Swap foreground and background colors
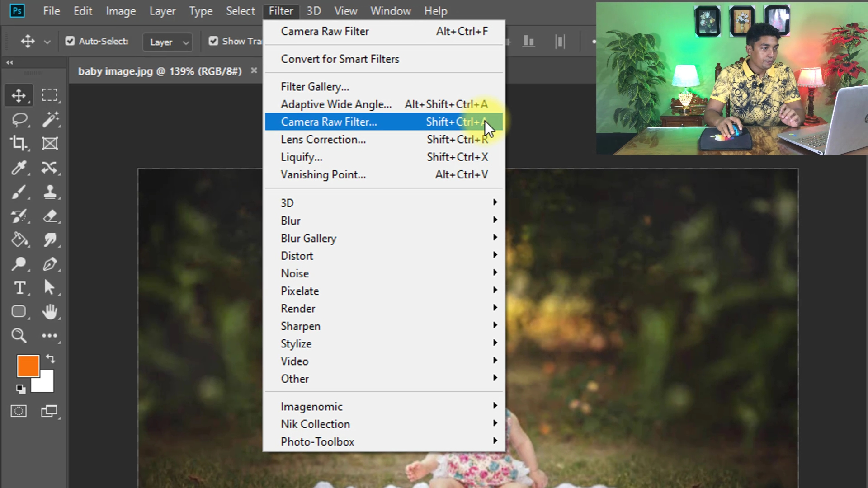The height and width of the screenshot is (488, 868). tap(51, 359)
